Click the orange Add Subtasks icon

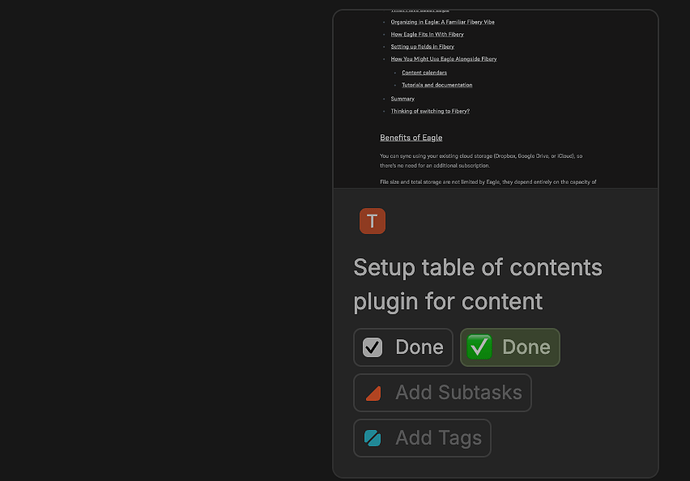(x=373, y=393)
